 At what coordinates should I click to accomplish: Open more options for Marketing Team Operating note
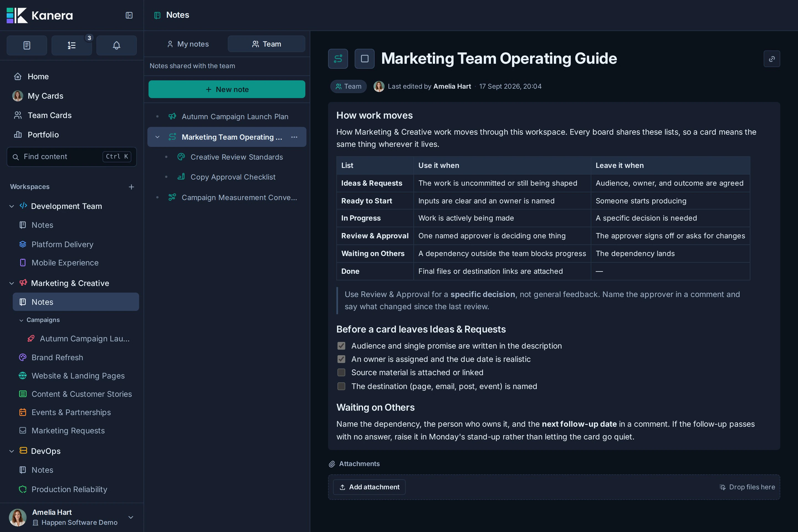[294, 137]
